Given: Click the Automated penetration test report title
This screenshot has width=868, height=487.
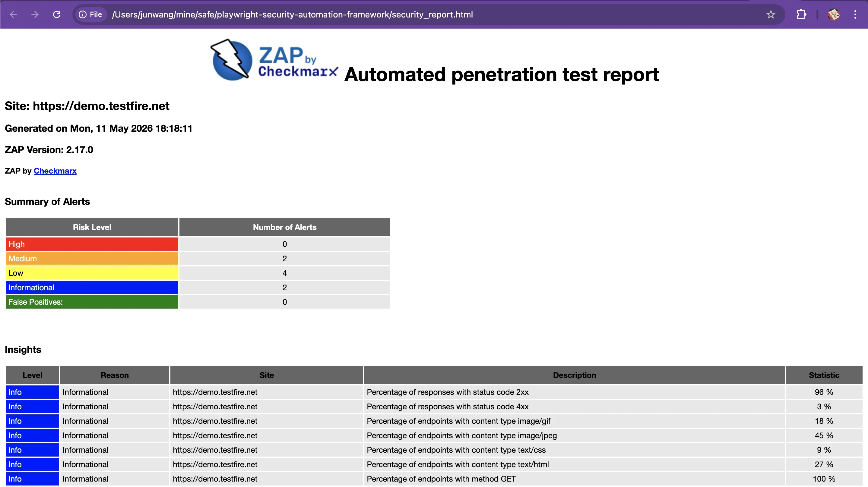Looking at the screenshot, I should [x=501, y=74].
